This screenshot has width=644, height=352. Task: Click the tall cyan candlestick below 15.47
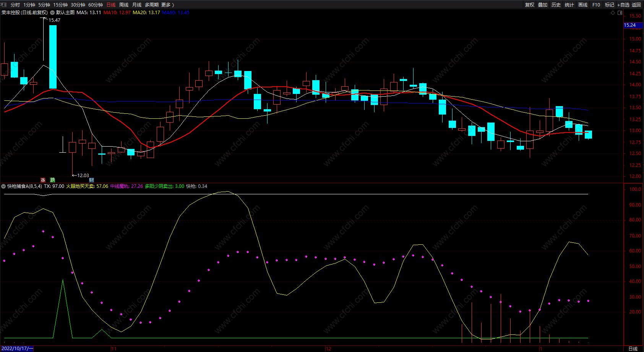coord(53,57)
